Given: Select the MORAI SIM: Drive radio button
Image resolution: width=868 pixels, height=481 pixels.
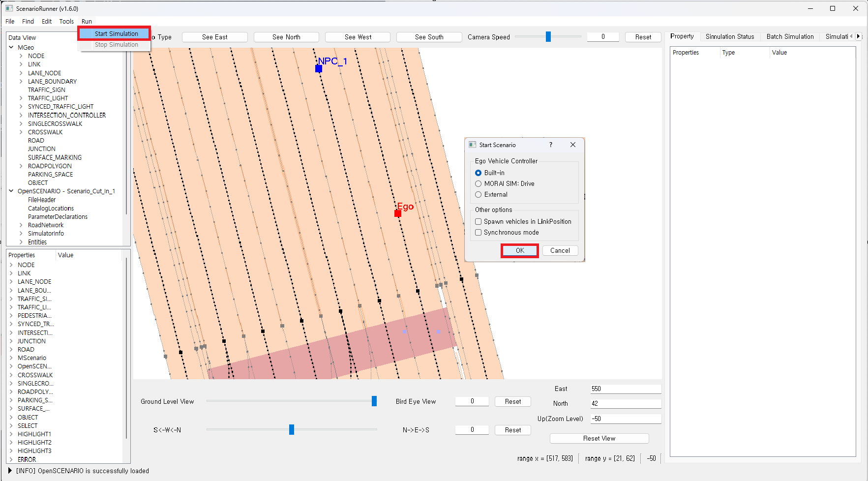Looking at the screenshot, I should click(478, 184).
